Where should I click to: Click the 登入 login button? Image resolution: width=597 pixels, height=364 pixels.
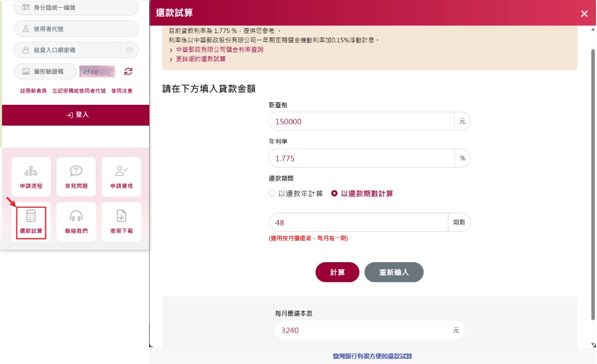(76, 115)
